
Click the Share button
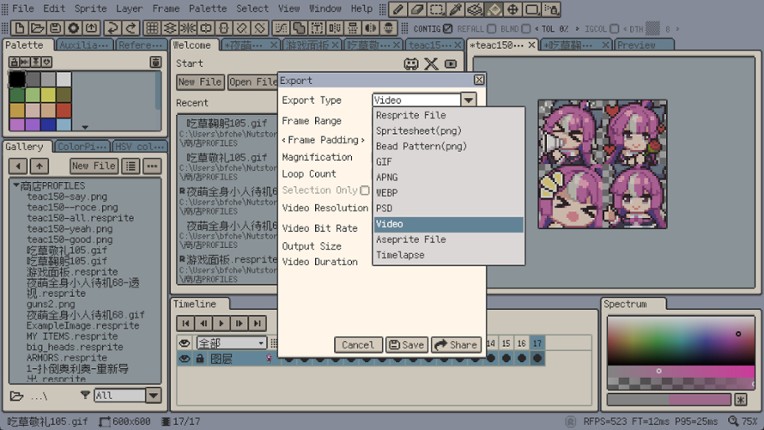point(456,345)
